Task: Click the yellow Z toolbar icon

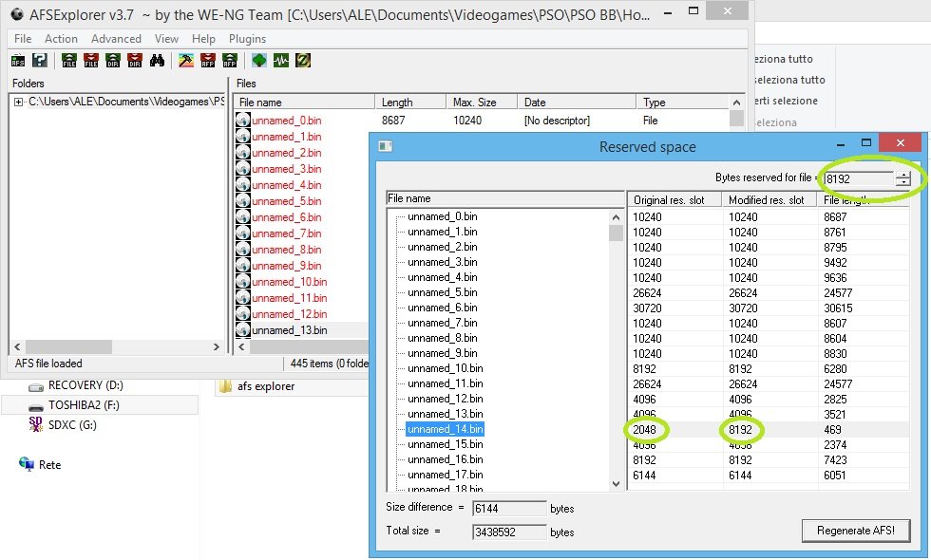Action: [303, 61]
